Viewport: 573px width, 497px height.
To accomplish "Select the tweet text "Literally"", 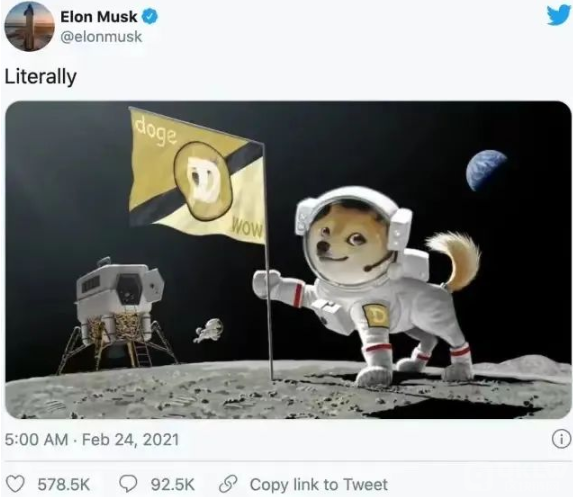I will coord(41,77).
